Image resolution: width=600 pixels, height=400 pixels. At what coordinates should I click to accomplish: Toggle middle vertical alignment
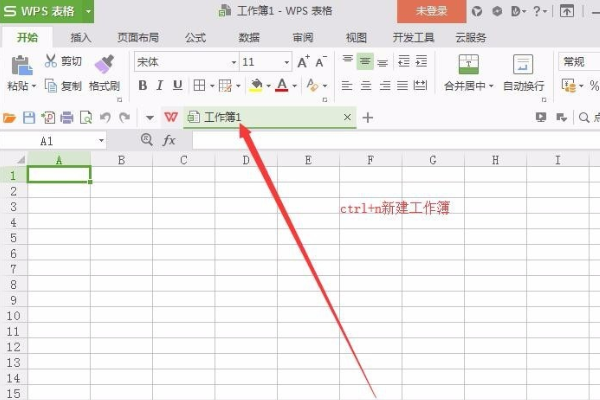coord(365,61)
